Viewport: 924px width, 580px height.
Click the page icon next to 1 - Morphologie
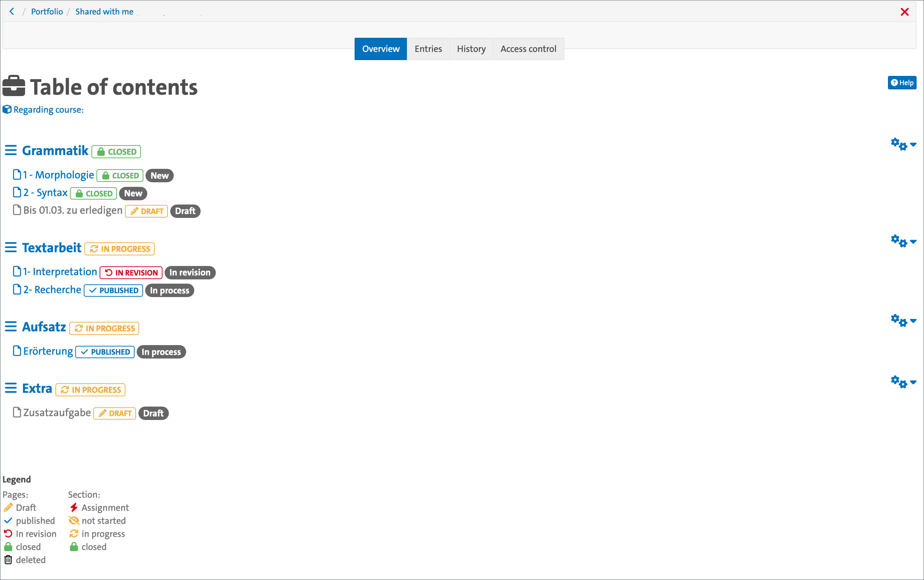click(x=17, y=175)
